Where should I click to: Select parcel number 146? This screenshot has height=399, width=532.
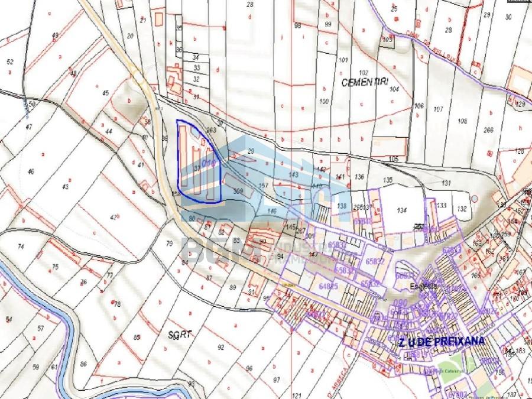pos(272,210)
